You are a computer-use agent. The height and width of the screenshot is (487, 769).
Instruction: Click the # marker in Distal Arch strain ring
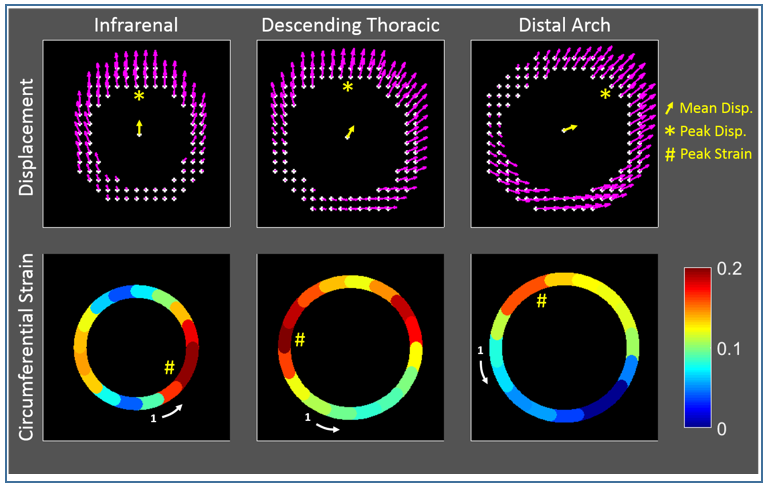[542, 300]
